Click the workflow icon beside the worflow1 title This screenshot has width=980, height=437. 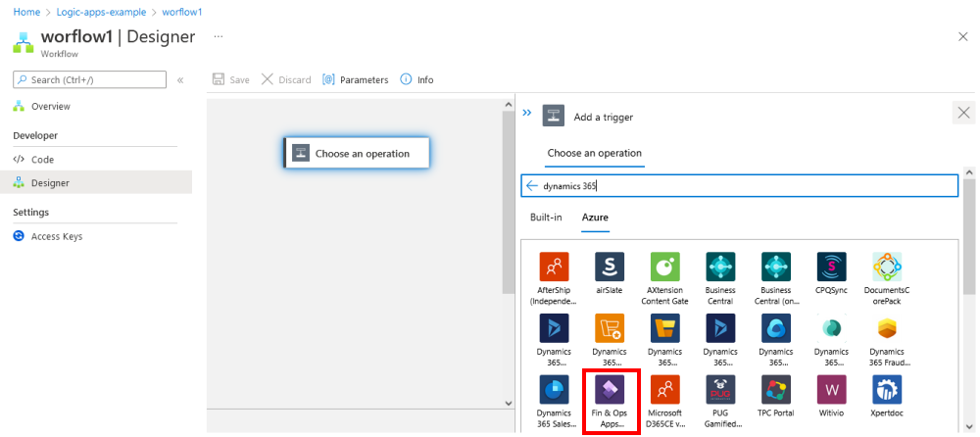[x=24, y=43]
